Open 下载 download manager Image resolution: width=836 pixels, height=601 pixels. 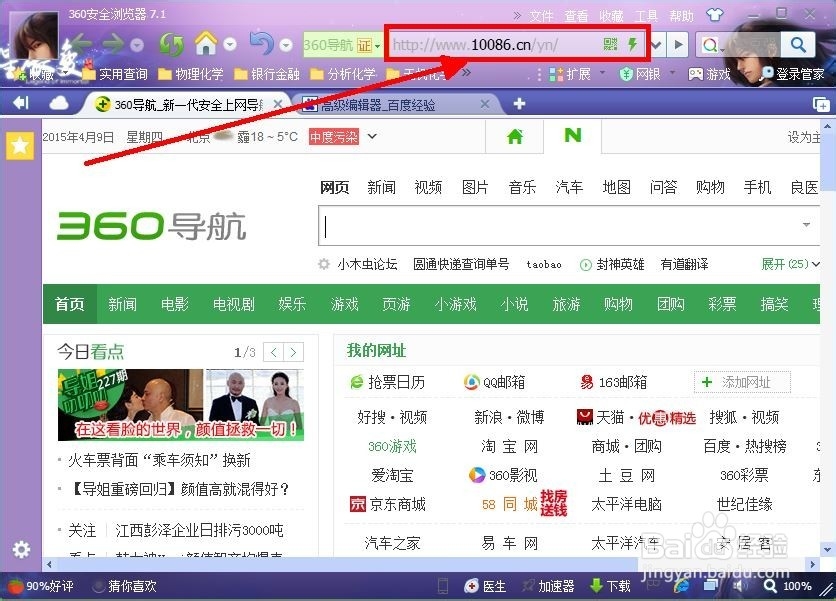pos(610,586)
